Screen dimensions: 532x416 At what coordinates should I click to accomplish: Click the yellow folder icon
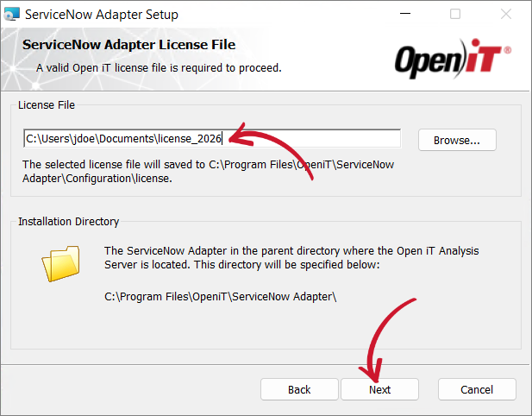coord(61,263)
